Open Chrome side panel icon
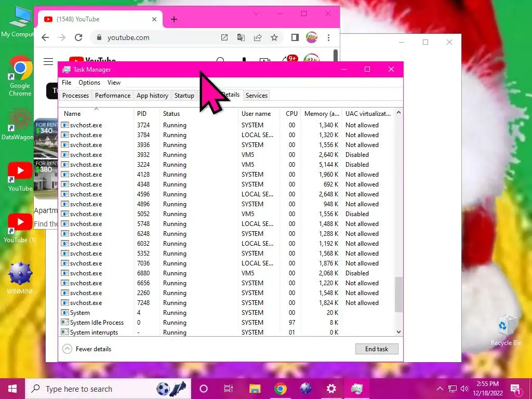Screen dimensions: 532x399 [x=295, y=37]
